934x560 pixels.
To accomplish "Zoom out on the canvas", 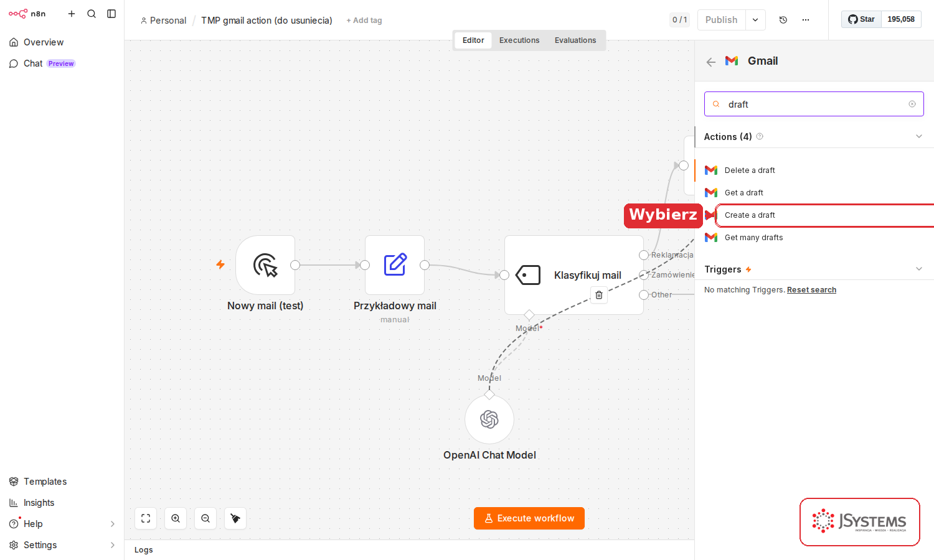I will click(x=205, y=518).
